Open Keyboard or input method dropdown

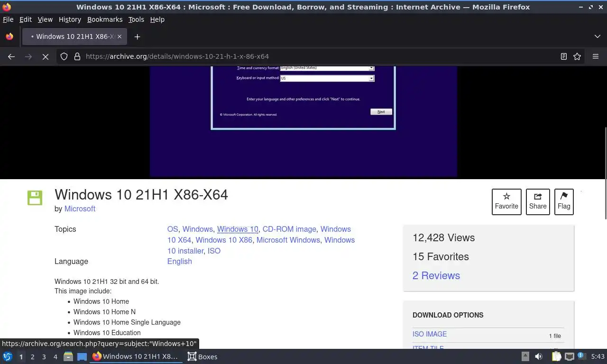point(327,78)
